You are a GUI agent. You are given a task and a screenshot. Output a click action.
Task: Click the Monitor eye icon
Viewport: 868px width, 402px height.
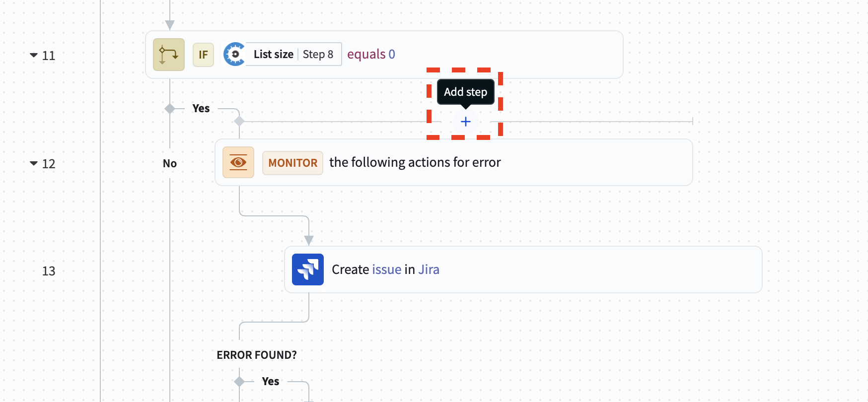(238, 162)
